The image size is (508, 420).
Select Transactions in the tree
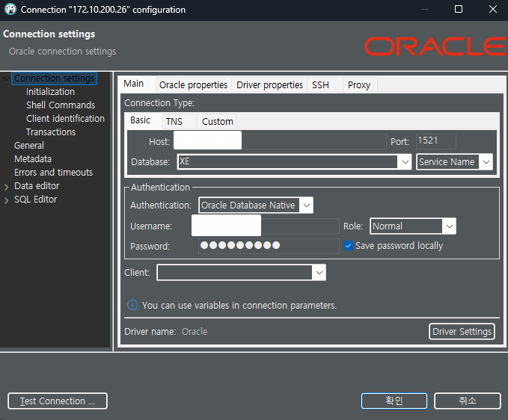click(x=51, y=132)
